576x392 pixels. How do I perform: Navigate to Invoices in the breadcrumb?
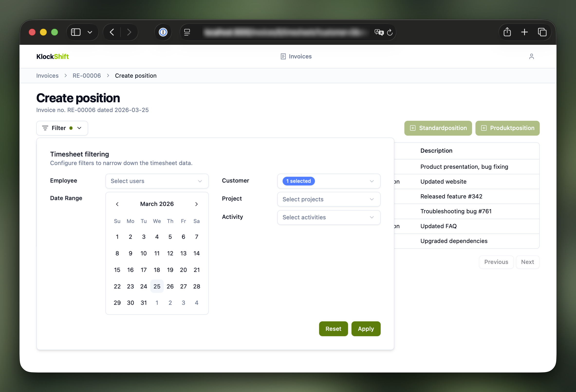(x=47, y=75)
